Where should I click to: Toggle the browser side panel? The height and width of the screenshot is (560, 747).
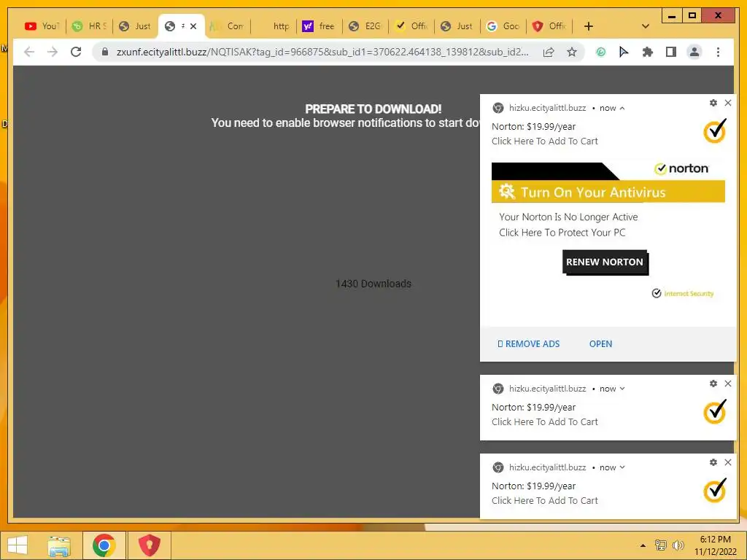click(x=671, y=52)
